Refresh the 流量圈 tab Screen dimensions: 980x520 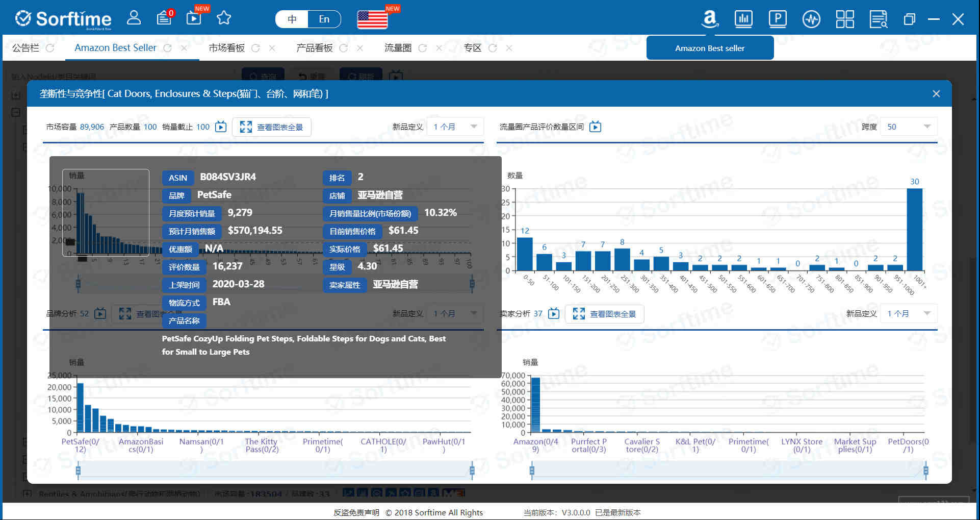click(422, 48)
